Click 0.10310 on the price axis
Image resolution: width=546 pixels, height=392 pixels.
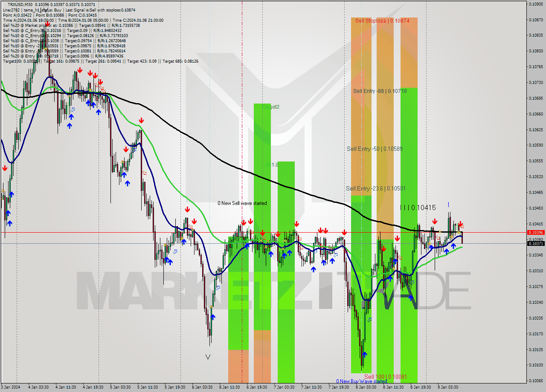coord(536,271)
